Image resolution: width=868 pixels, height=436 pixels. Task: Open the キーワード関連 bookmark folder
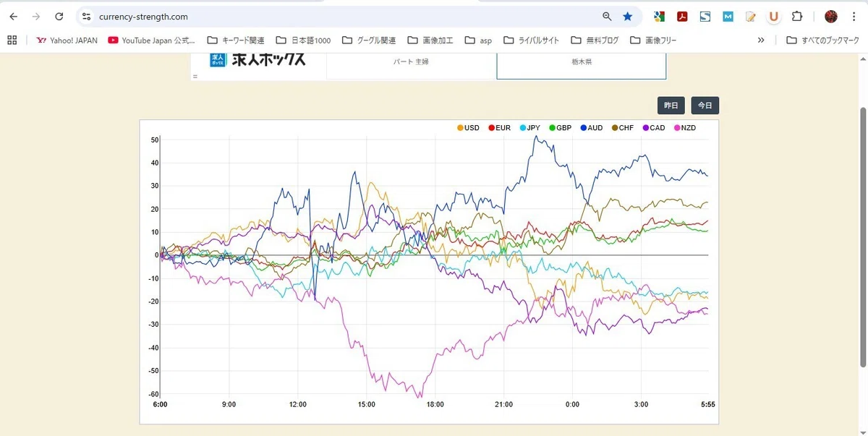pyautogui.click(x=236, y=40)
